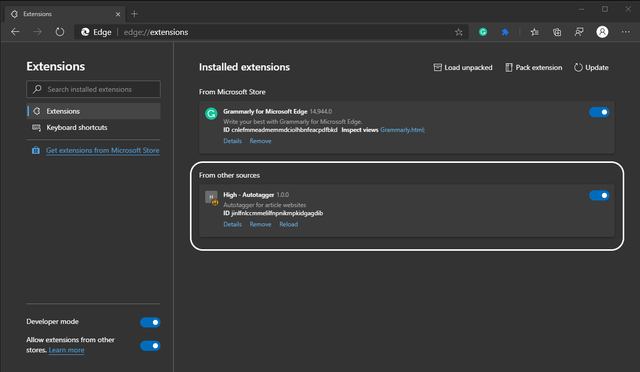The width and height of the screenshot is (640, 372).
Task: Click the Grammarly icon in the toolbar
Action: [x=483, y=32]
